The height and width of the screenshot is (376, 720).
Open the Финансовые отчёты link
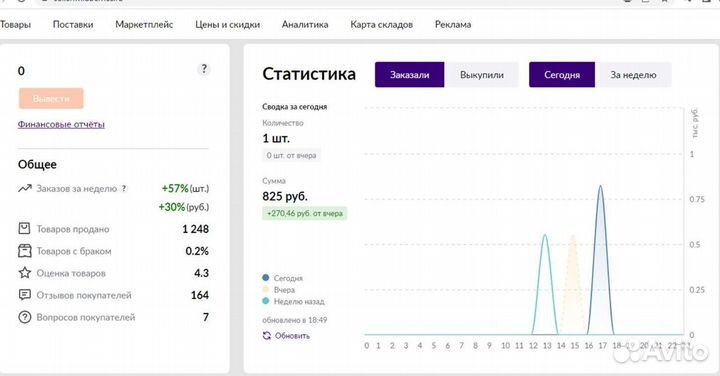point(61,124)
